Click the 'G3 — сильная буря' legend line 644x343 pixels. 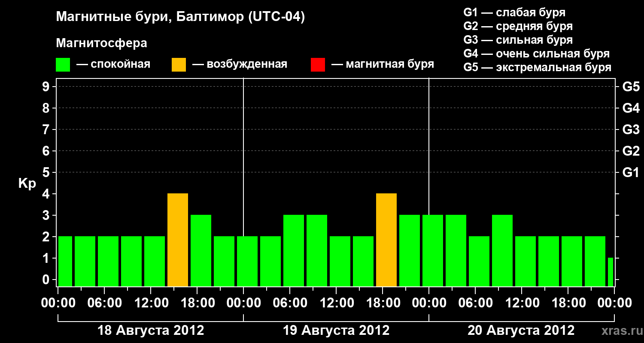518,40
